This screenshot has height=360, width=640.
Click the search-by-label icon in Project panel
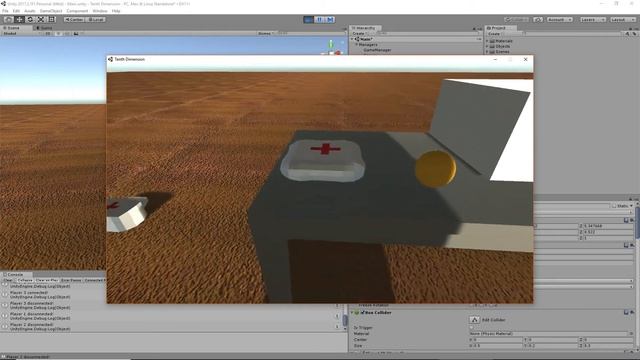click(634, 33)
